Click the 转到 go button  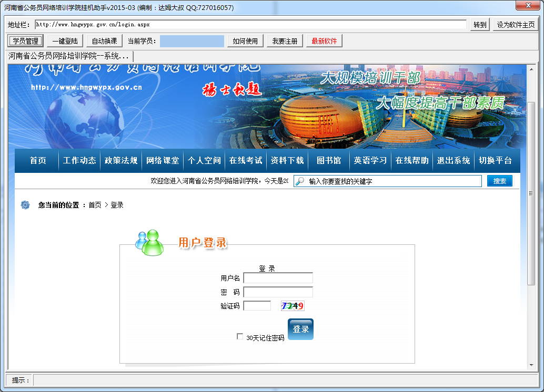[x=480, y=25]
